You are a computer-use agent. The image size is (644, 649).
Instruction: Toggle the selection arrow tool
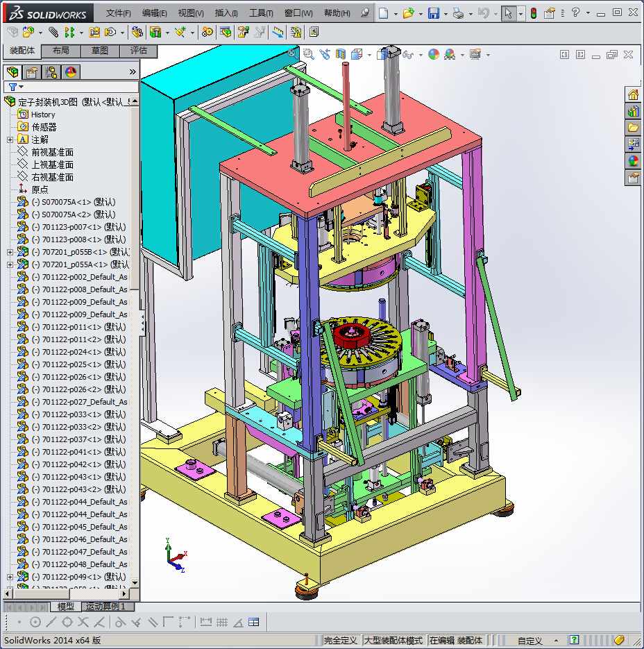pyautogui.click(x=508, y=13)
